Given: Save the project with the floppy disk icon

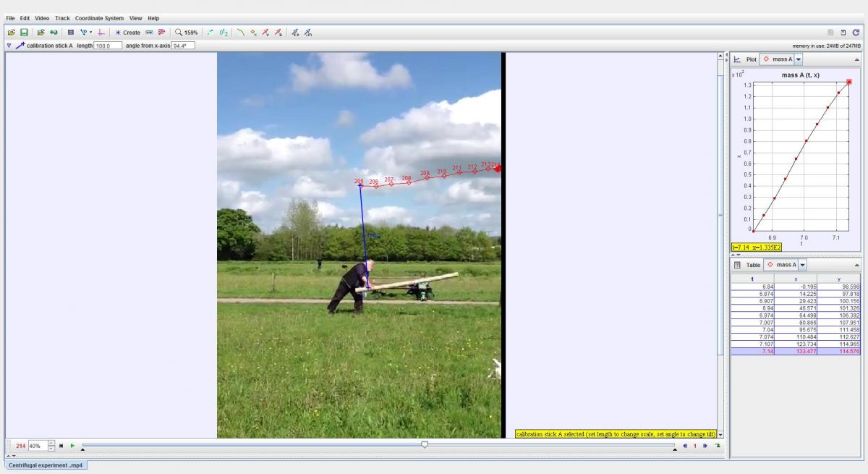Looking at the screenshot, I should (x=24, y=33).
